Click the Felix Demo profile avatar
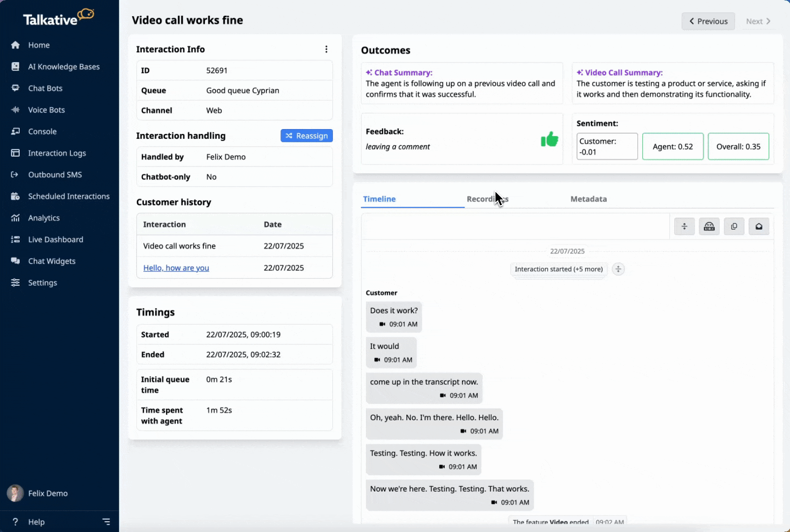The image size is (790, 532). 15,493
